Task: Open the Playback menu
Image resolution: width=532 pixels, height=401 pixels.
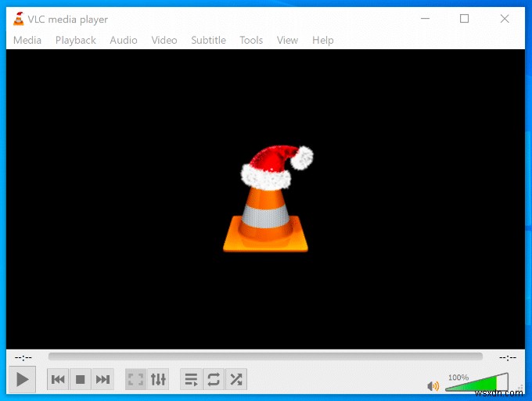Action: pyautogui.click(x=76, y=40)
